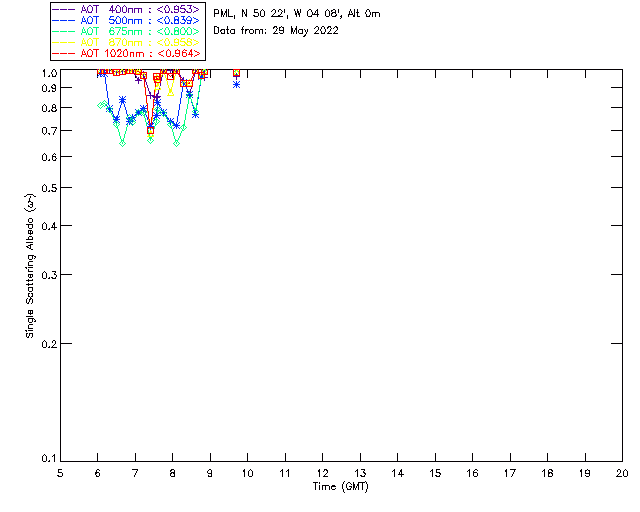640x512 pixels.
Task: Click the x-axis tick label 12
Action: [322, 473]
